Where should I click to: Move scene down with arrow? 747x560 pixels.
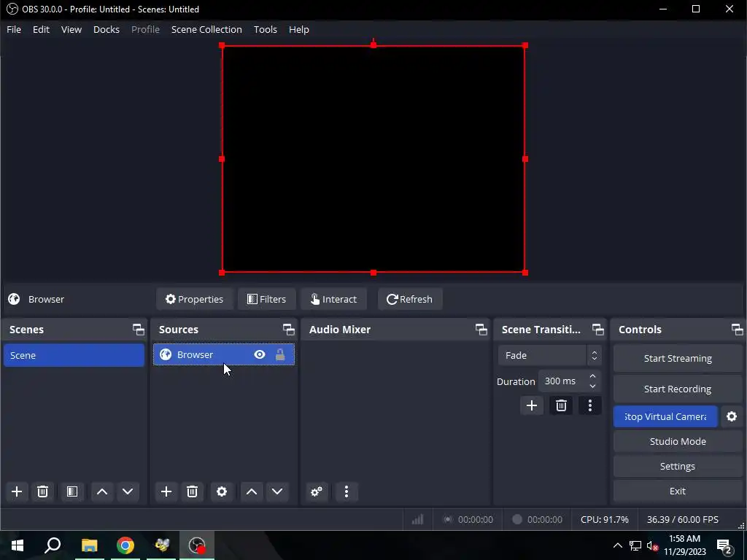tap(128, 491)
